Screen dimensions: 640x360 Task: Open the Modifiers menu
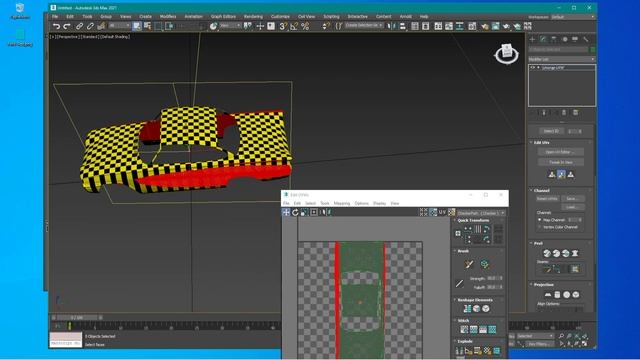(168, 17)
